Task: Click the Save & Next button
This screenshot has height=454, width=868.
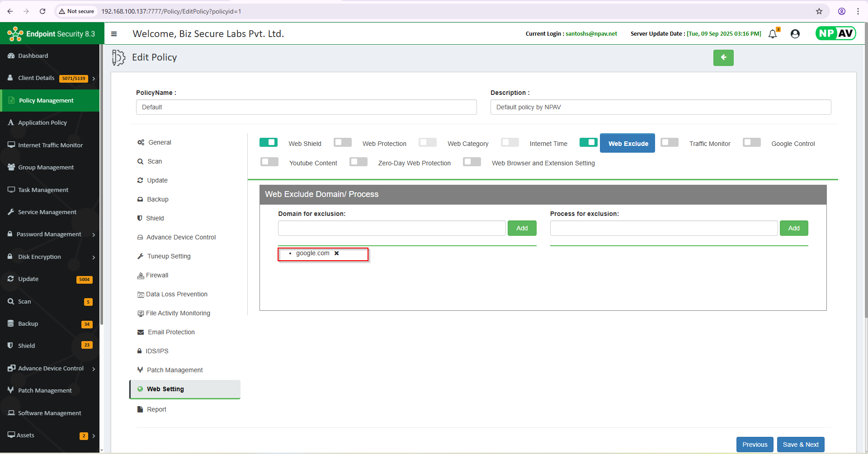Action: 801,445
